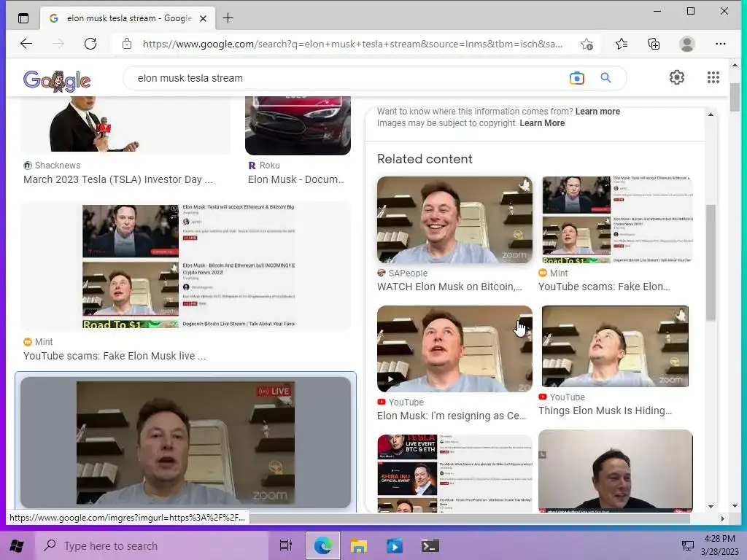Open the Favorites list icon
The height and width of the screenshot is (560, 747).
click(622, 44)
